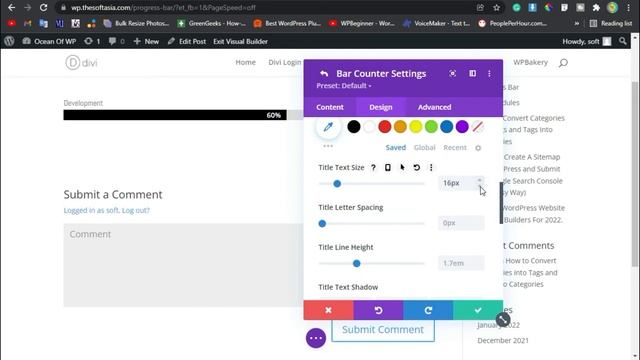Switch to the Content tab
The height and width of the screenshot is (360, 640).
click(330, 107)
